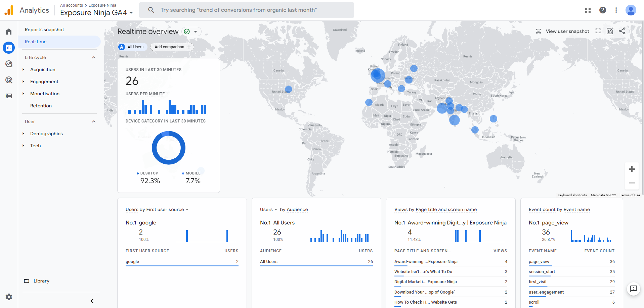Click the search input field
The image size is (644, 308).
[247, 10]
